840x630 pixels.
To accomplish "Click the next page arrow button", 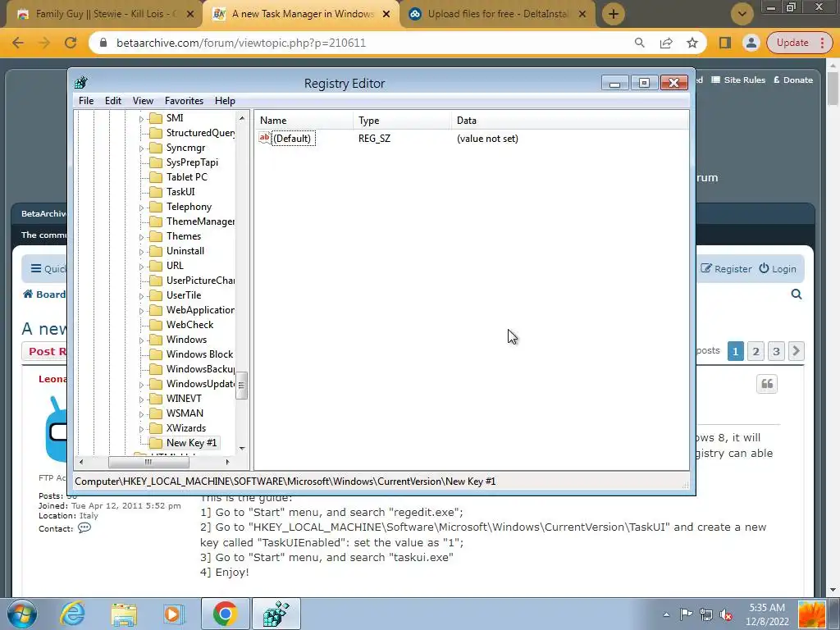I will click(x=796, y=351).
